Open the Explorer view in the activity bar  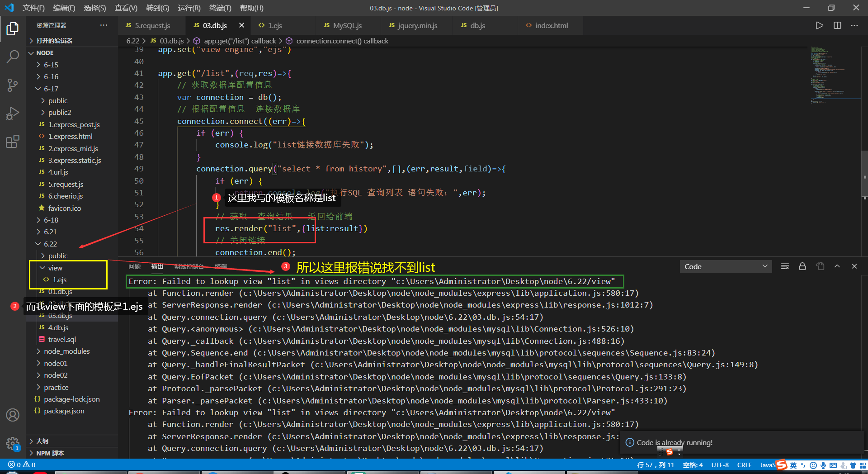click(x=12, y=28)
